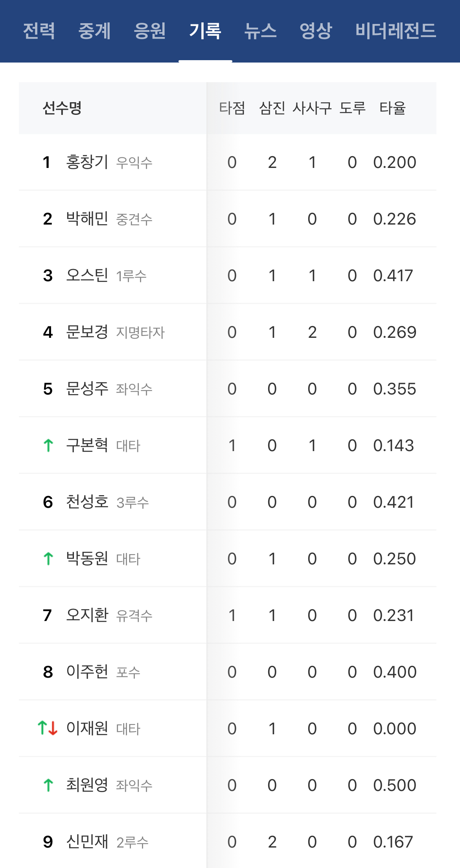
Task: Select the active 기록 tab
Action: pos(205,31)
